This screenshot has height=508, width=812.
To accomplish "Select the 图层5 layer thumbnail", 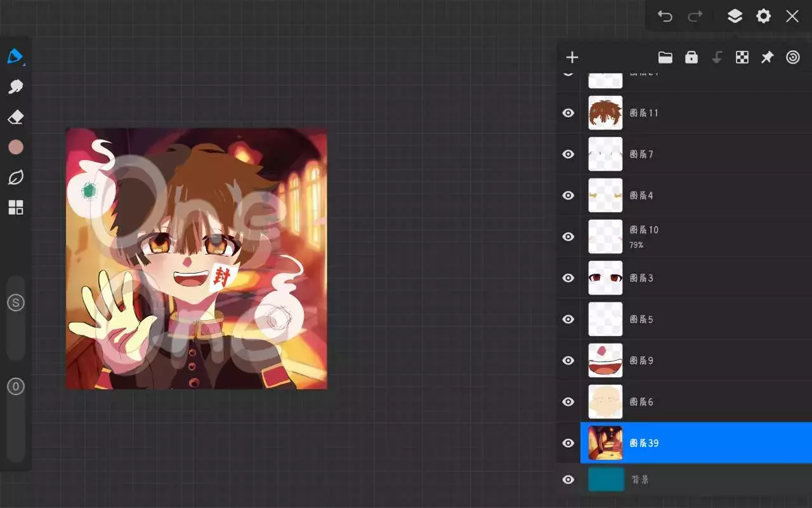I will tap(605, 319).
